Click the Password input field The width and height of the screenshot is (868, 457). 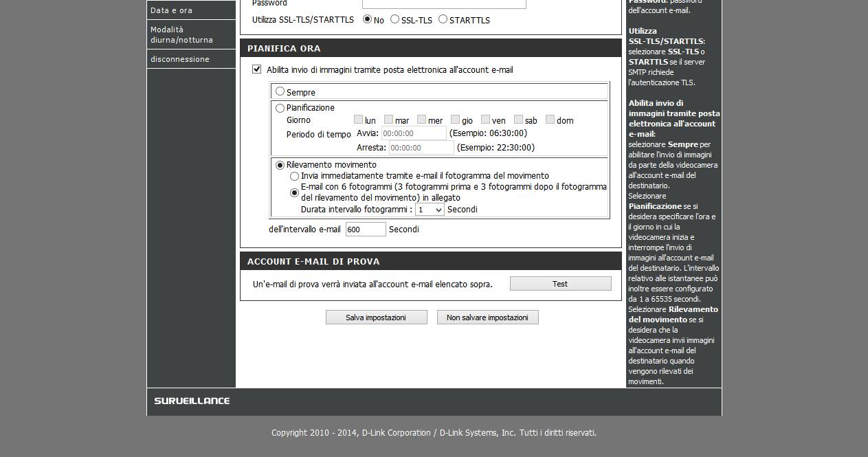444,3
